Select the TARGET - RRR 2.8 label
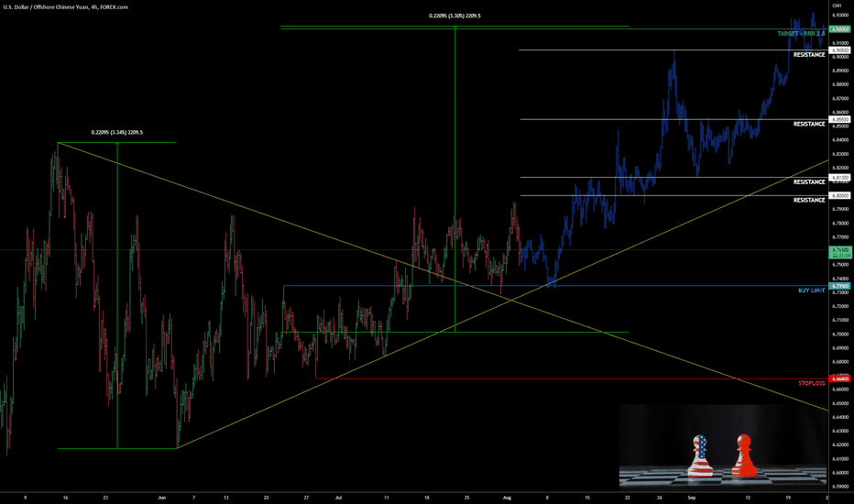The height and width of the screenshot is (504, 854). point(801,34)
